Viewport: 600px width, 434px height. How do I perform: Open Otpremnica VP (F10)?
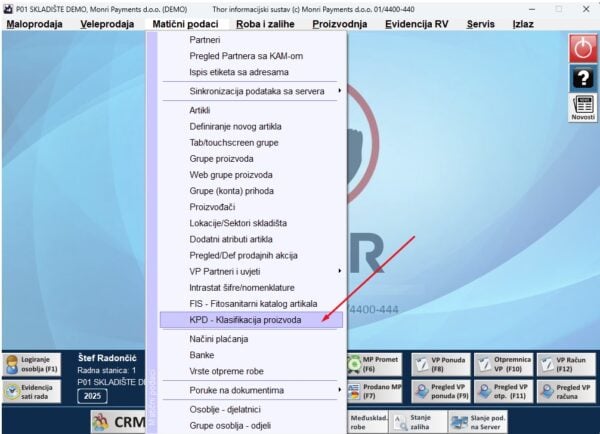click(x=503, y=363)
